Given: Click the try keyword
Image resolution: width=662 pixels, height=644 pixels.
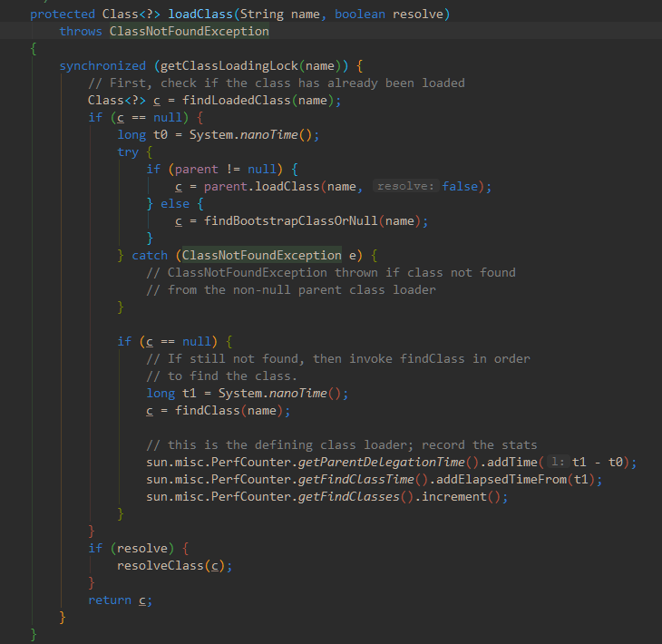Looking at the screenshot, I should click(x=128, y=152).
